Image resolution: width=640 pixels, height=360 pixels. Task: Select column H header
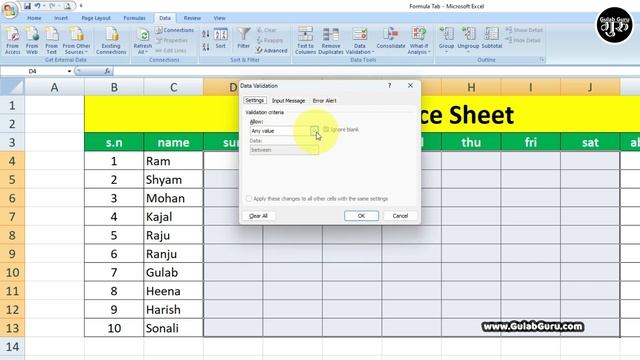(471, 87)
